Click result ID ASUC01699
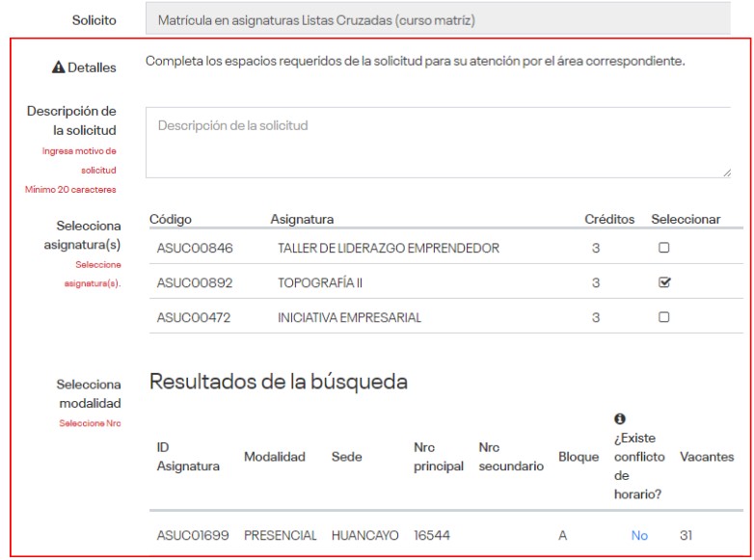Image resolution: width=754 pixels, height=560 pixels. (193, 533)
